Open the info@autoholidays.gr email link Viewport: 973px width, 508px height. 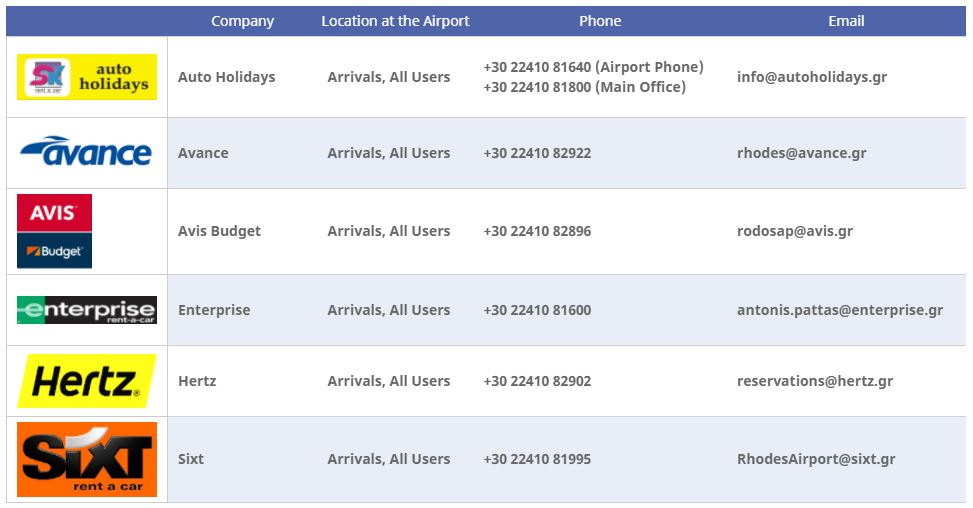[812, 77]
